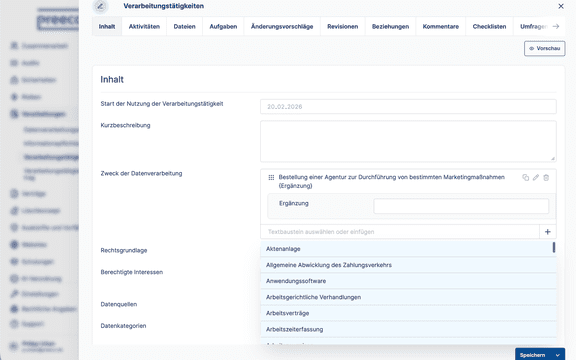Click the Kurzbeschreibung resize grip corner
576x360 pixels.
[x=552, y=158]
